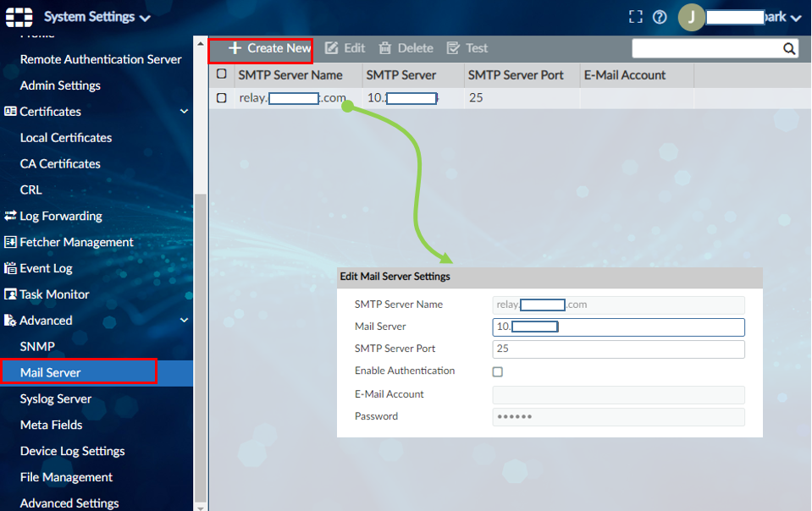Image resolution: width=812 pixels, height=511 pixels.
Task: Expand the user account chevron
Action: 796,18
